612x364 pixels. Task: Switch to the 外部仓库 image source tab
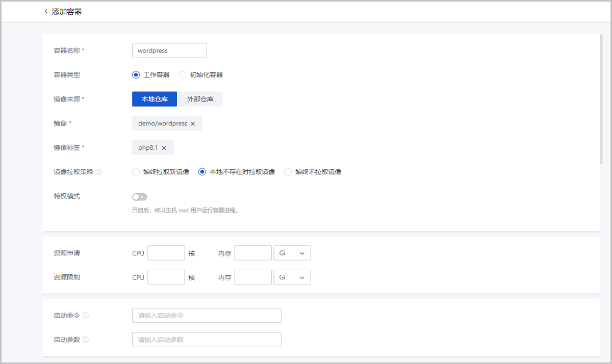coord(200,99)
